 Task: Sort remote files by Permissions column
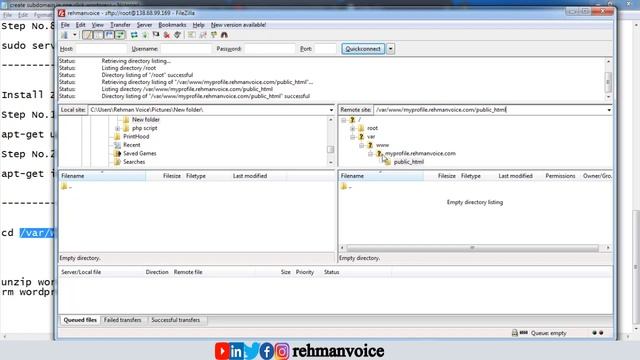point(560,176)
